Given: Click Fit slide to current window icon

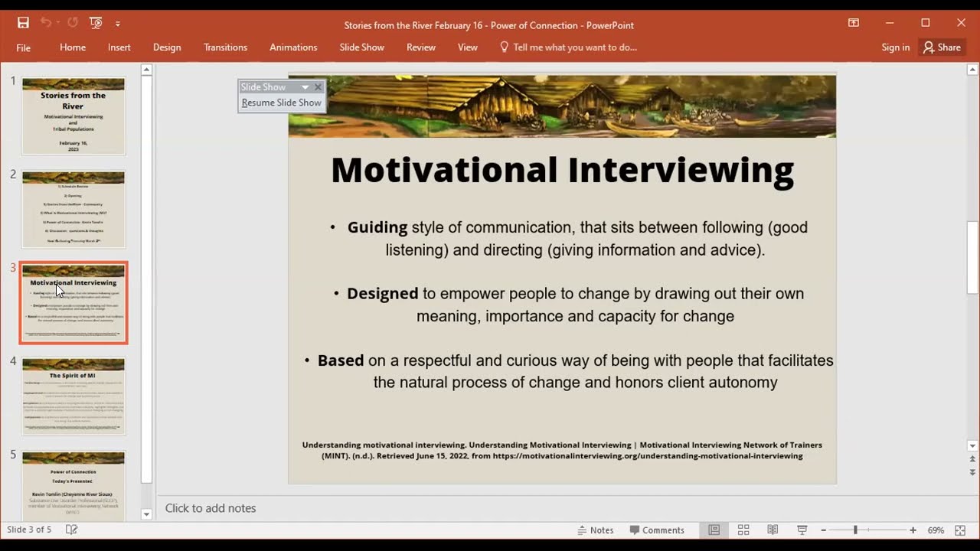Looking at the screenshot, I should 960,530.
